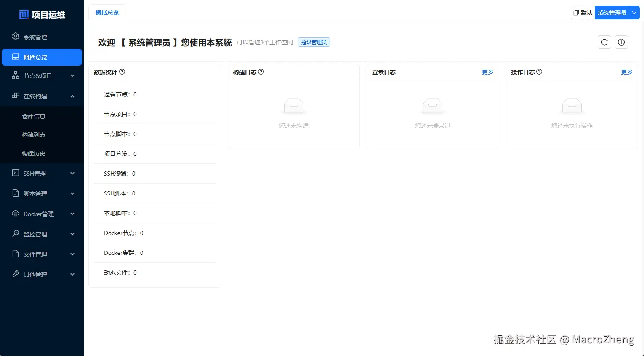Expand the SSH管理 menu chevron
The height and width of the screenshot is (356, 644).
(x=72, y=174)
